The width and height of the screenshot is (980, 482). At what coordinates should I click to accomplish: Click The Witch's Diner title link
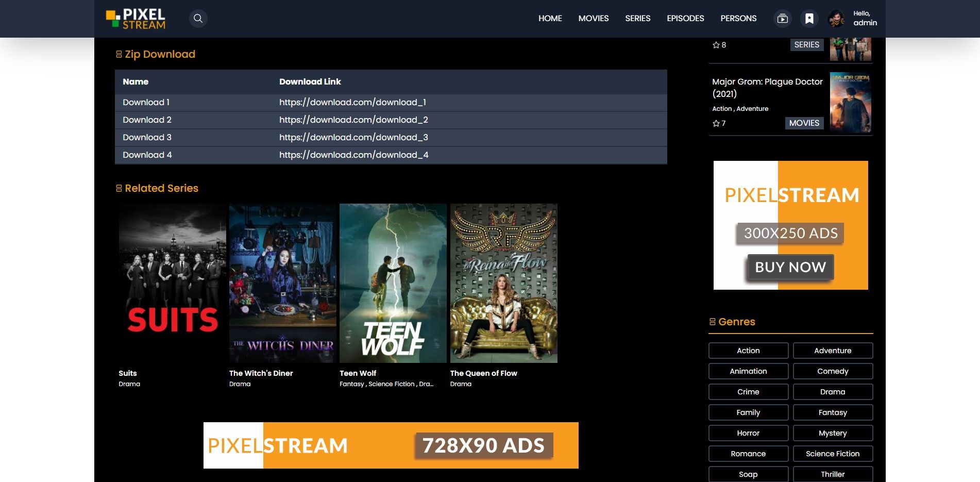click(x=261, y=373)
